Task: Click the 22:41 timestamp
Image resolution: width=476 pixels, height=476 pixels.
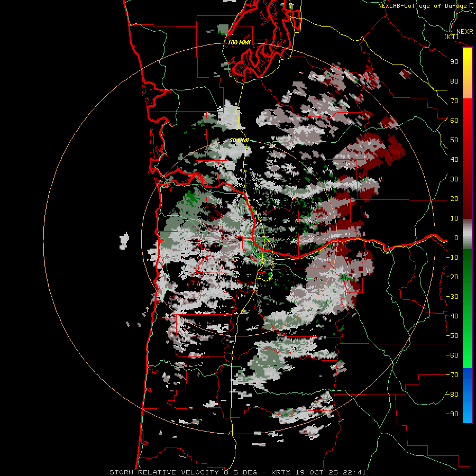Action: 354,472
